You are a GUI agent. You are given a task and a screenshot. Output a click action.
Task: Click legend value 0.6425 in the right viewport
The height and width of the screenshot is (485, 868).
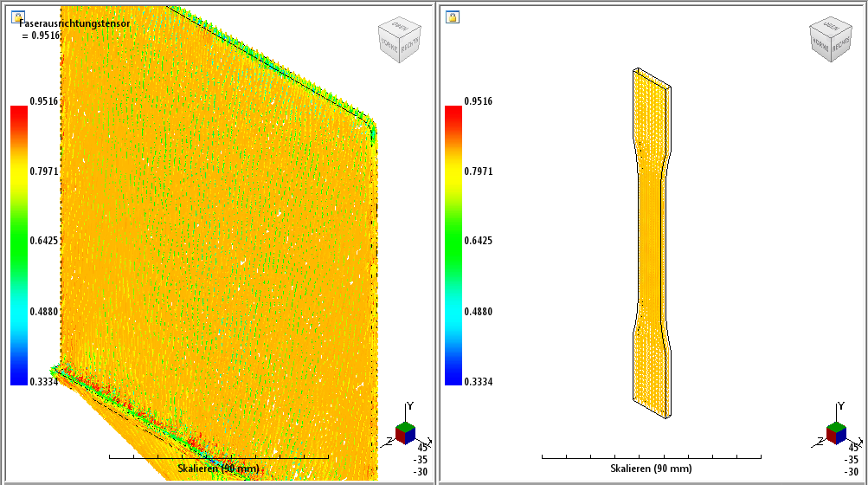click(479, 241)
